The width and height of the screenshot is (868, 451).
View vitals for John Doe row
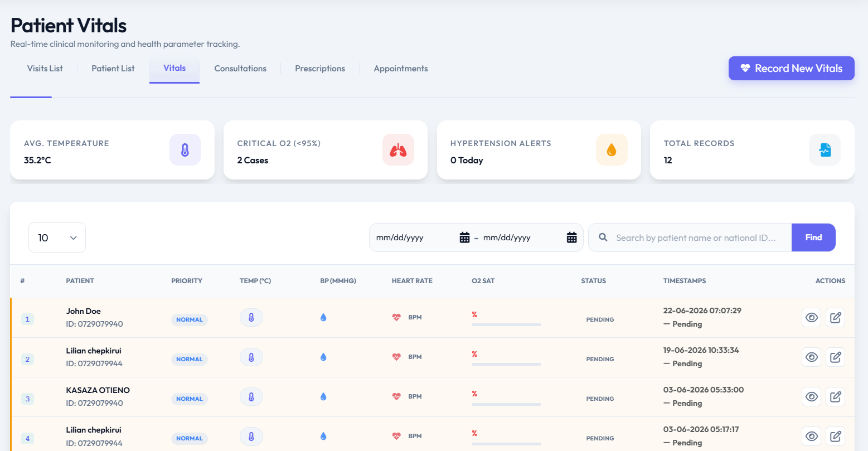811,318
